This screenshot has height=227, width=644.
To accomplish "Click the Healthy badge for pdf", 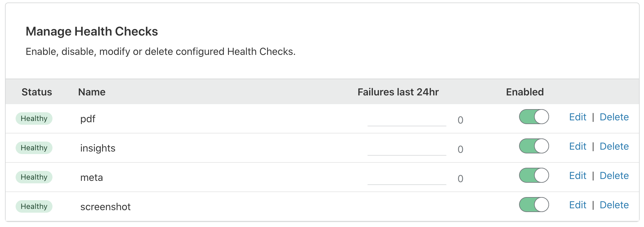I will [x=34, y=118].
